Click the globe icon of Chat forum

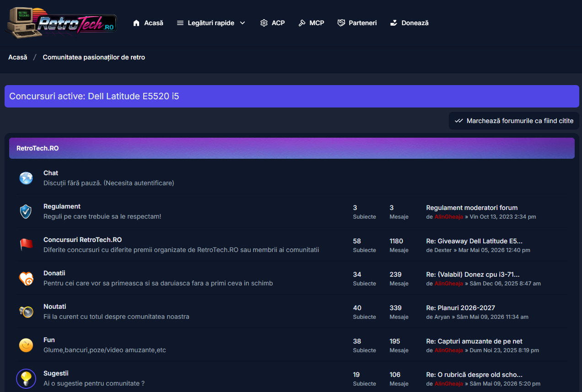pos(26,178)
